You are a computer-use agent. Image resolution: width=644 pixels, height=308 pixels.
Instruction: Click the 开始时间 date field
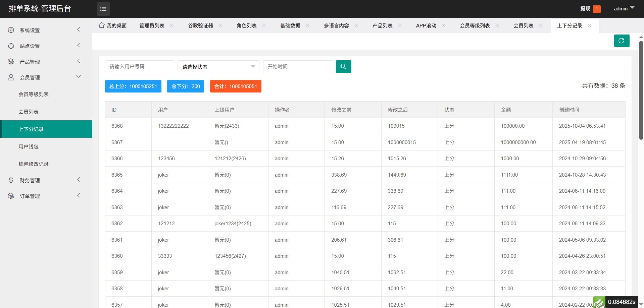click(x=297, y=67)
